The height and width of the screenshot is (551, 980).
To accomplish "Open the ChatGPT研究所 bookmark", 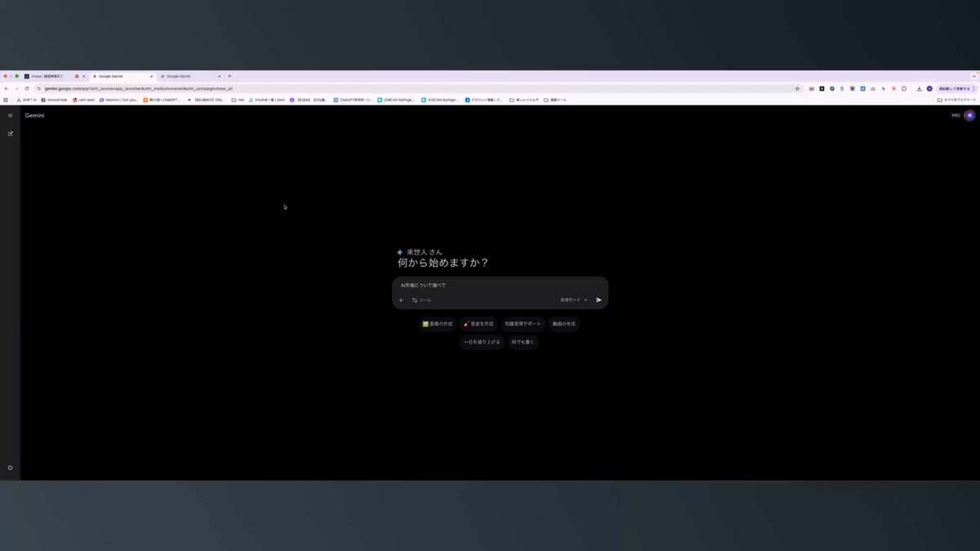I will [354, 100].
